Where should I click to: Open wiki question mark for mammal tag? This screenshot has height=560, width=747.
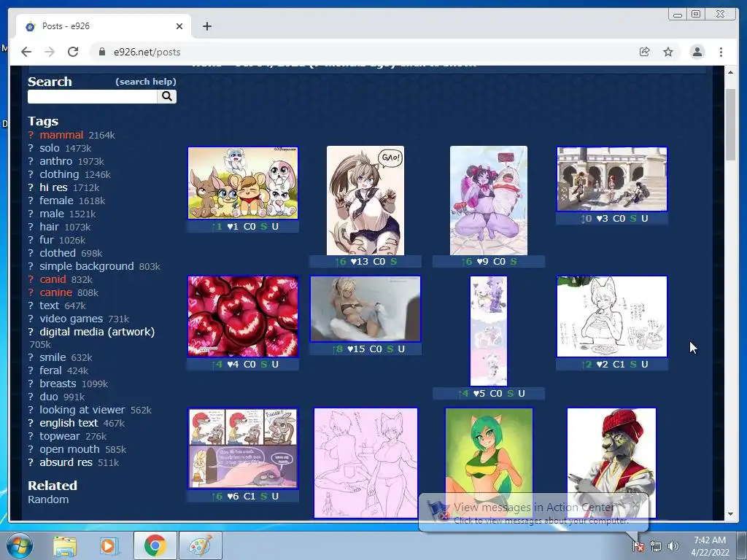[31, 135]
